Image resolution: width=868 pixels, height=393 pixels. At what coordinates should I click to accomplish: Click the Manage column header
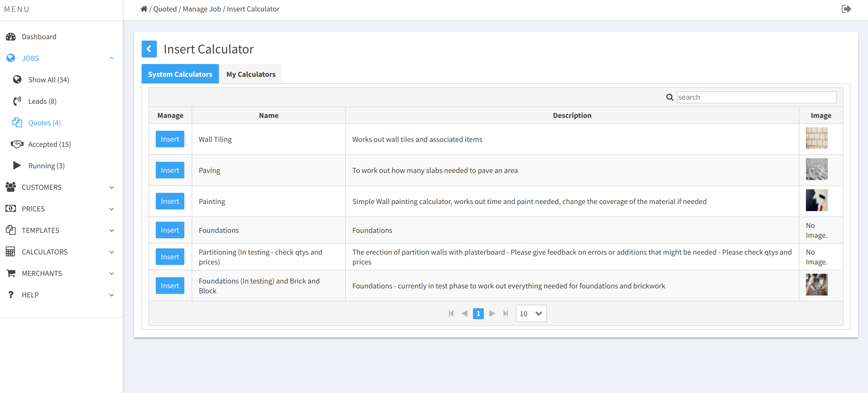(x=170, y=115)
